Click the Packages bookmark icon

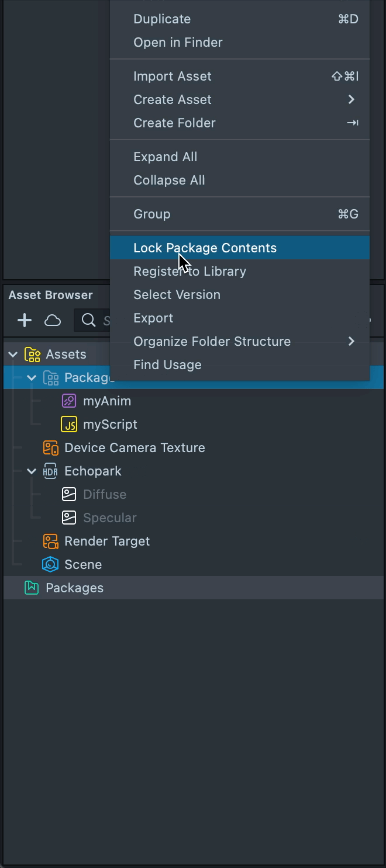pyautogui.click(x=32, y=588)
